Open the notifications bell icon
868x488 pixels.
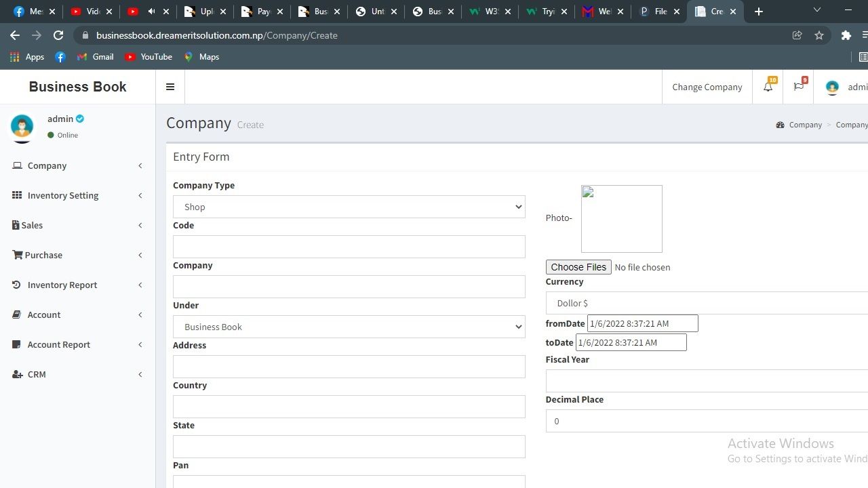click(768, 87)
